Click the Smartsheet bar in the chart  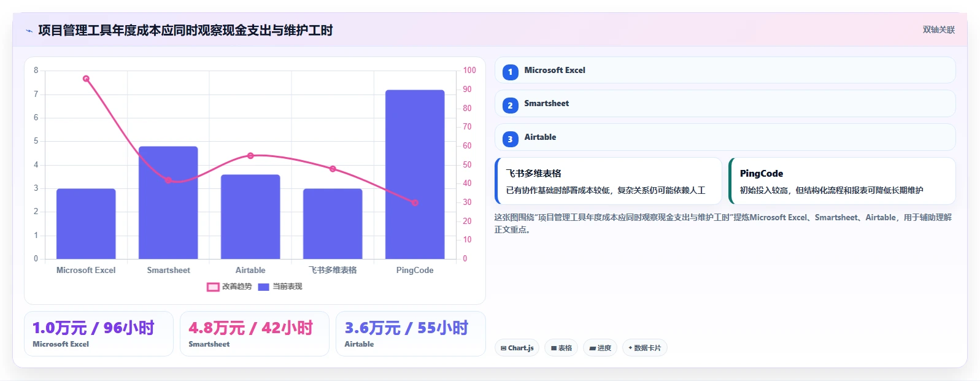[x=168, y=202]
